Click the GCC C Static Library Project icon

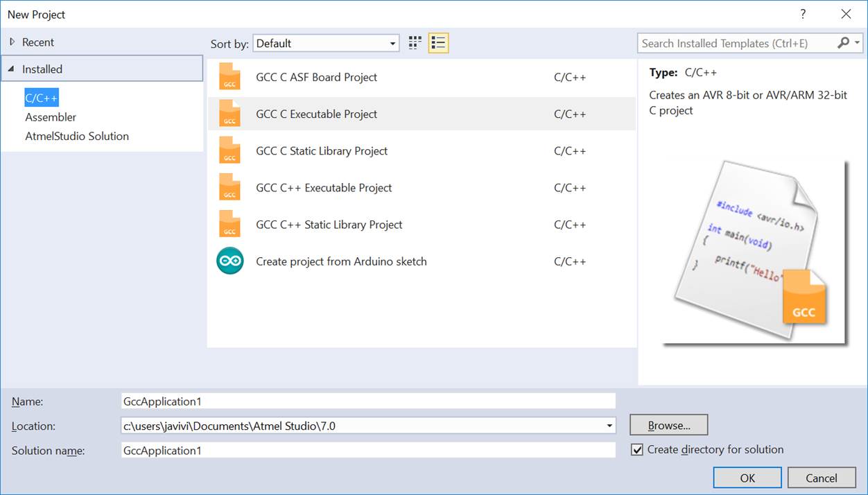click(x=229, y=150)
